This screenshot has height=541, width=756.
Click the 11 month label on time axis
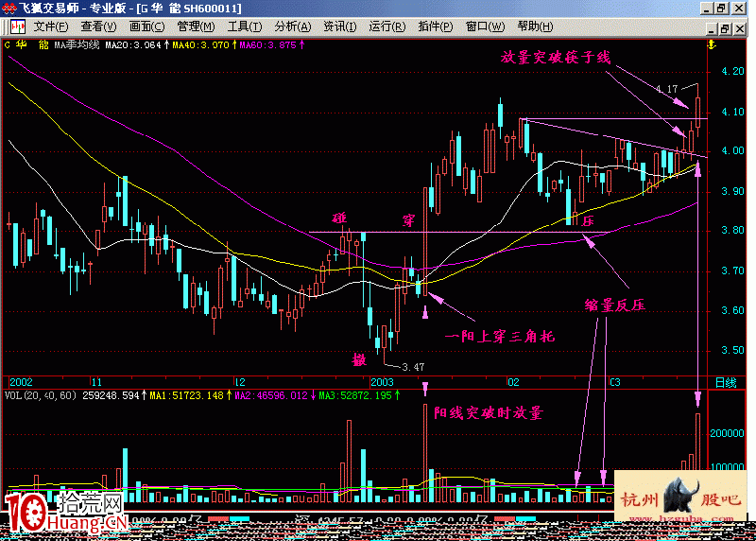click(x=96, y=382)
